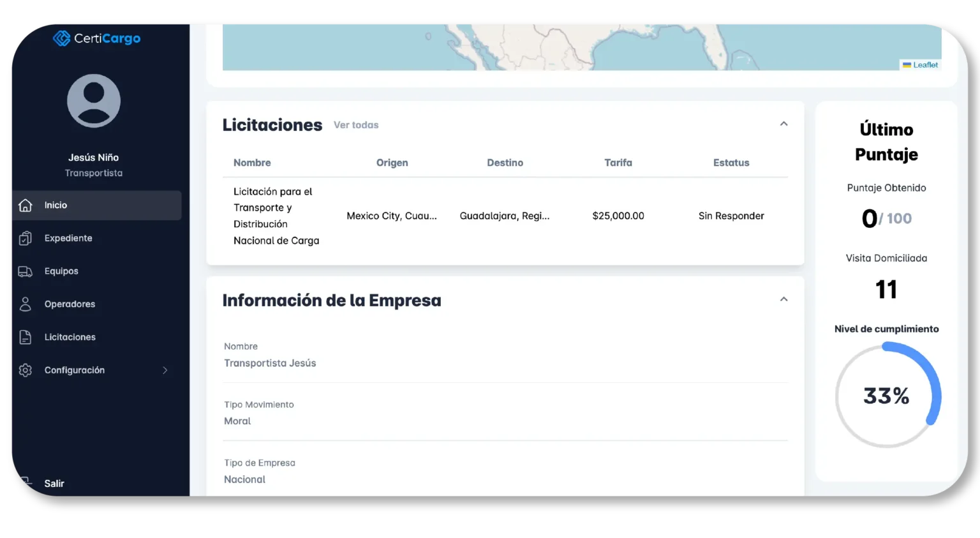Click the Configuración gear icon
Viewport: 980px width, 538px height.
26,370
